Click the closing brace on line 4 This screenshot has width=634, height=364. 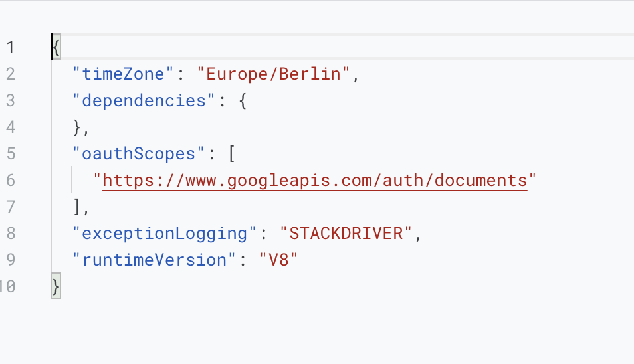77,128
